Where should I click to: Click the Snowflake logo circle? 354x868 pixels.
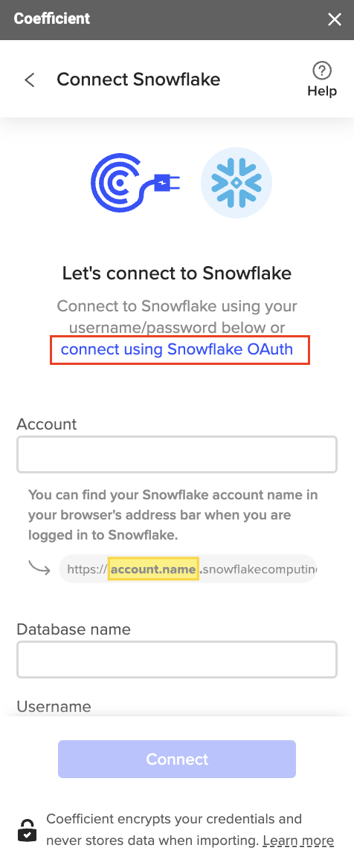coord(236,183)
